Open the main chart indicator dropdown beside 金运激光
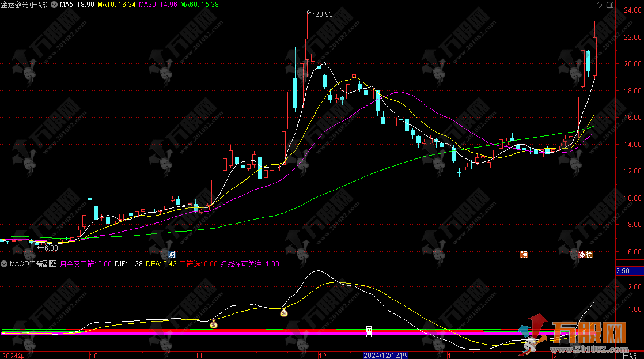The width and height of the screenshot is (644, 359). [x=54, y=5]
